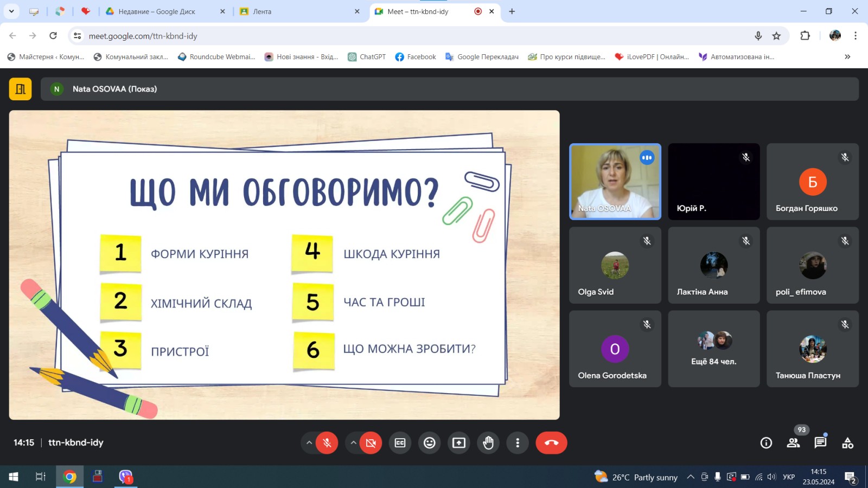Expand video settings arrow beside camera

coord(353,443)
